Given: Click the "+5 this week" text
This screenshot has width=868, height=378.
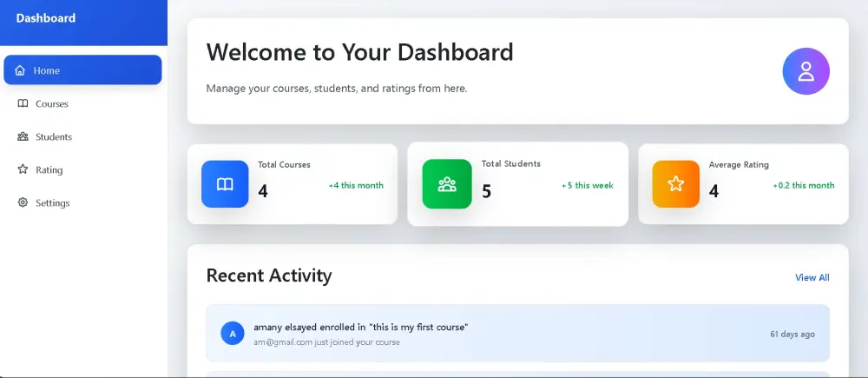Looking at the screenshot, I should [x=588, y=186].
